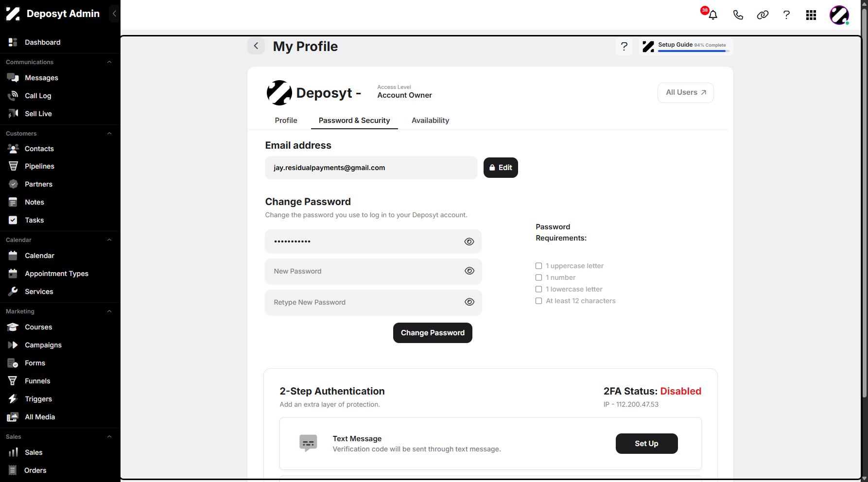Image resolution: width=868 pixels, height=482 pixels.
Task: Click Set Up for Text Message 2FA
Action: coord(646,444)
